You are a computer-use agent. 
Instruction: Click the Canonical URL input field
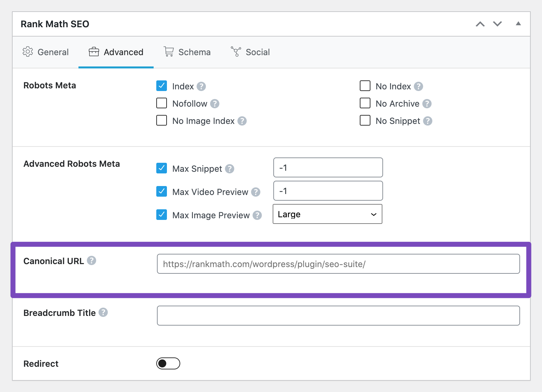coord(338,264)
